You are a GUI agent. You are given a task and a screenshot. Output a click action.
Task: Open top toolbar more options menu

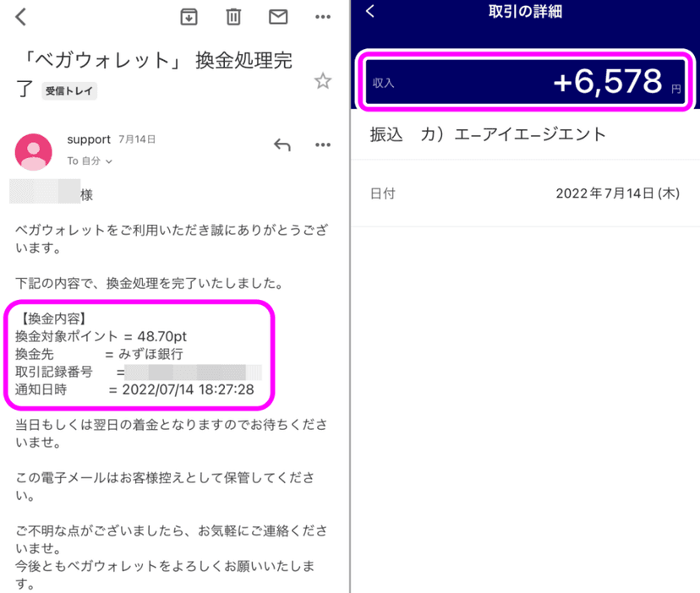coord(323,17)
